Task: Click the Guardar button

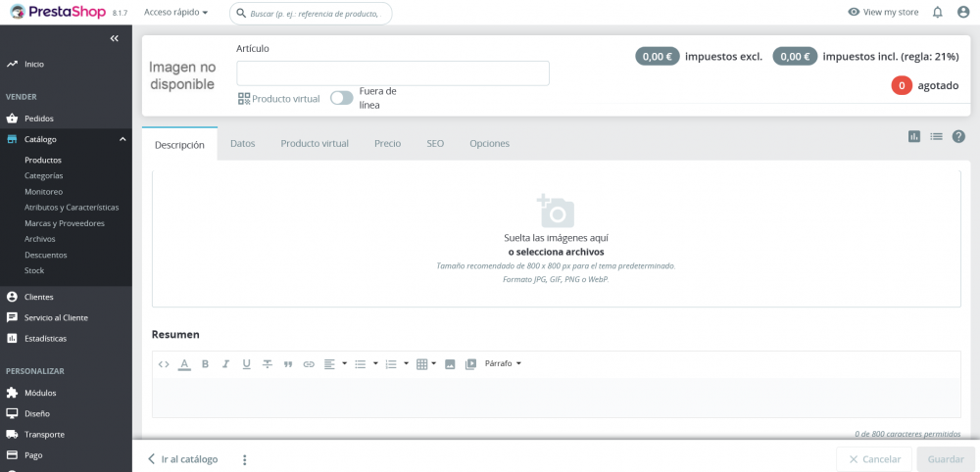Action: click(x=946, y=459)
